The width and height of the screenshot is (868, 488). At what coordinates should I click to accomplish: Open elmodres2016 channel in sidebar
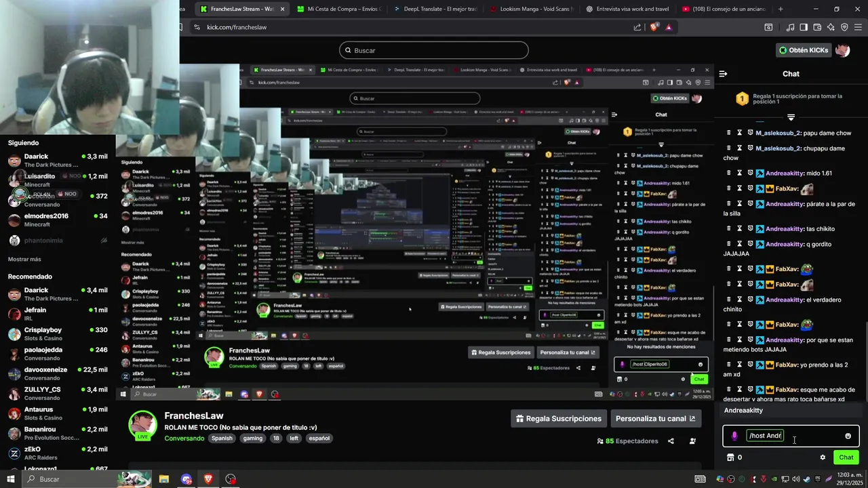click(x=58, y=220)
